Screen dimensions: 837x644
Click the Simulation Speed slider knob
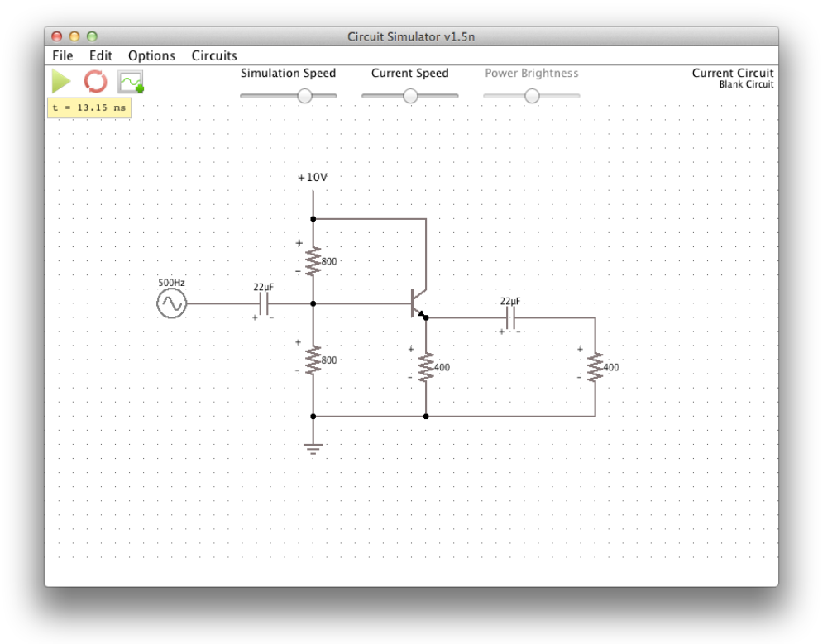tap(305, 96)
